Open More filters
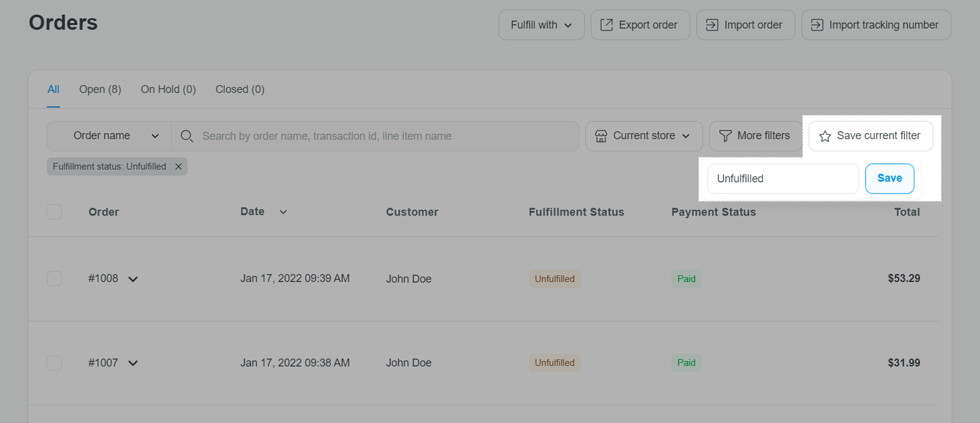This screenshot has width=980, height=423. [755, 135]
